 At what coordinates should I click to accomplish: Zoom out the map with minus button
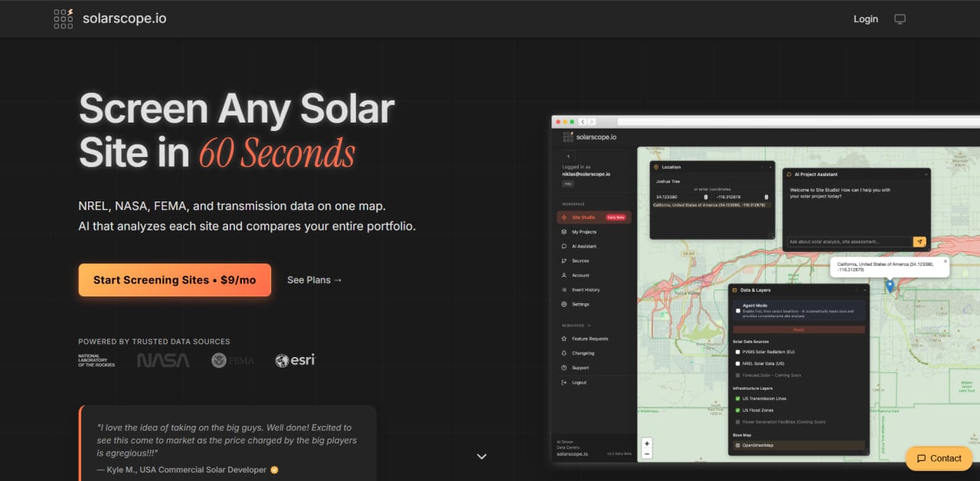click(x=647, y=453)
